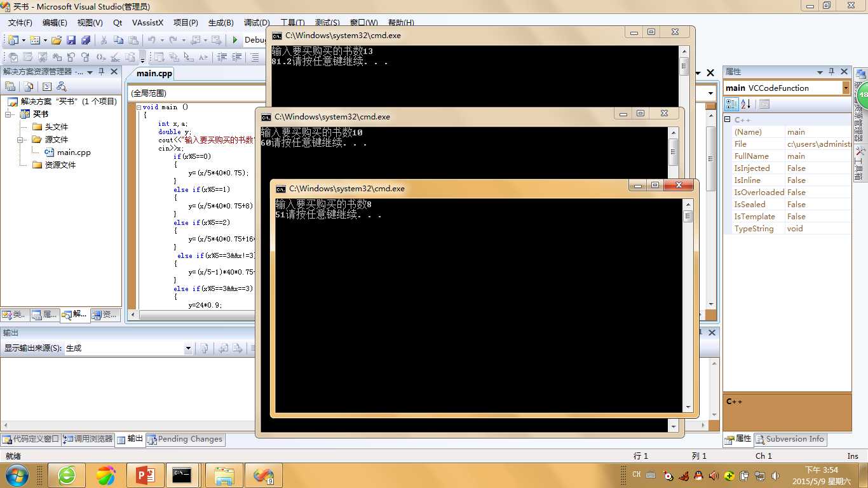Click View Class Diagram icon in Solution Explorer
Screen dimensions: 868x488
[x=62, y=86]
